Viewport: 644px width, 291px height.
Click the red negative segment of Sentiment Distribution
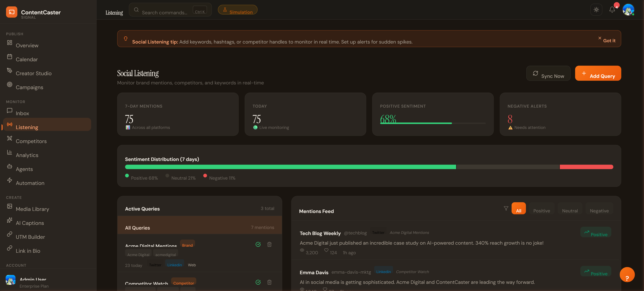click(586, 167)
